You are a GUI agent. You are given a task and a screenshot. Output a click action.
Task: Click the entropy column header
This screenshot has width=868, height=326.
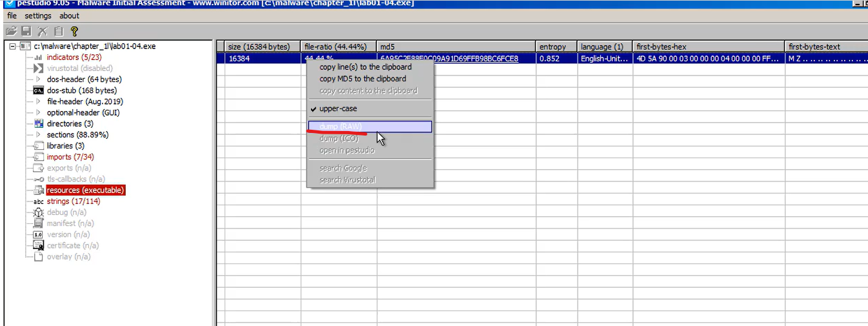pos(557,46)
